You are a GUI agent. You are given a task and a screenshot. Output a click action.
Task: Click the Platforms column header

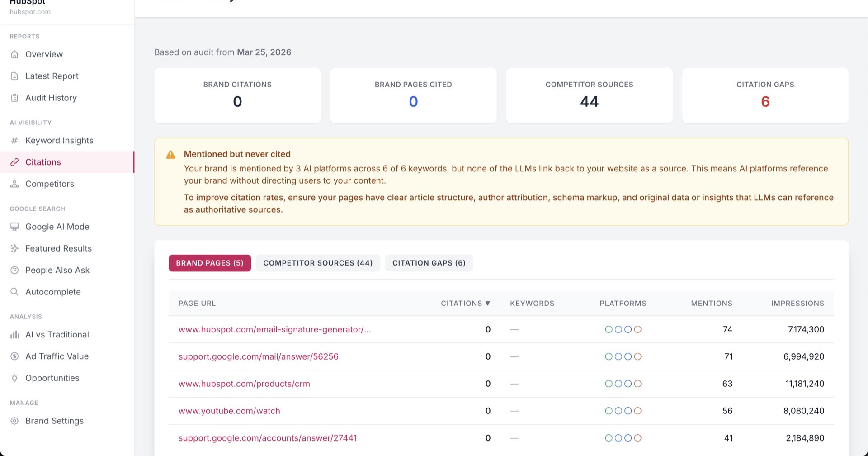point(623,304)
